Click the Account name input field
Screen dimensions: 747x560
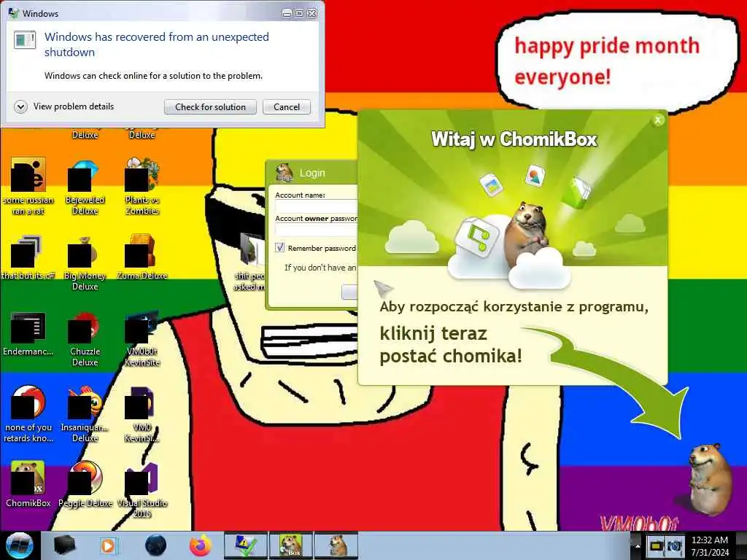316,206
